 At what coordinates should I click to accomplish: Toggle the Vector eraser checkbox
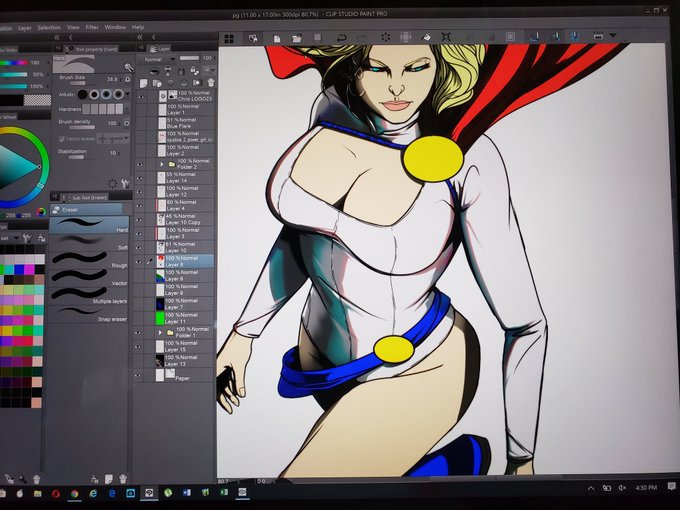point(62,139)
